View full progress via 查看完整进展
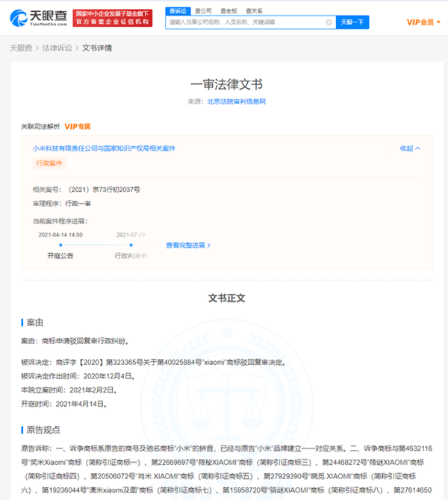Image resolution: width=448 pixels, height=500 pixels. pos(188,246)
